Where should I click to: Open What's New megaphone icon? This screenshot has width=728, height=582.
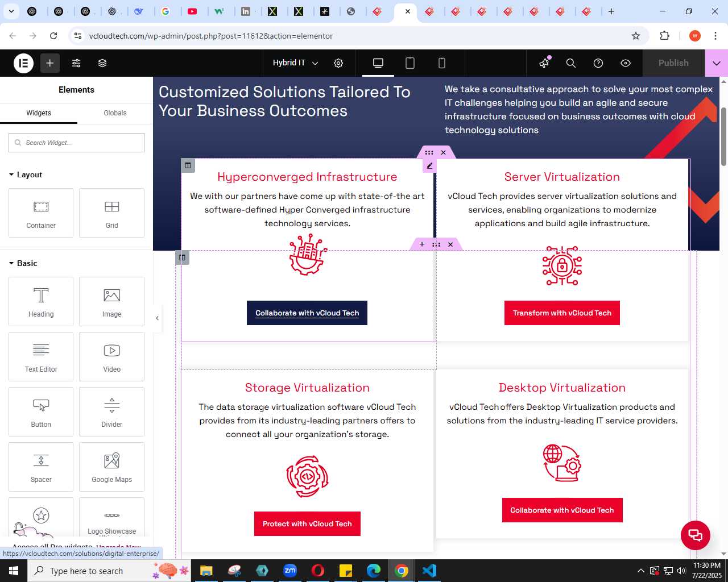point(545,63)
